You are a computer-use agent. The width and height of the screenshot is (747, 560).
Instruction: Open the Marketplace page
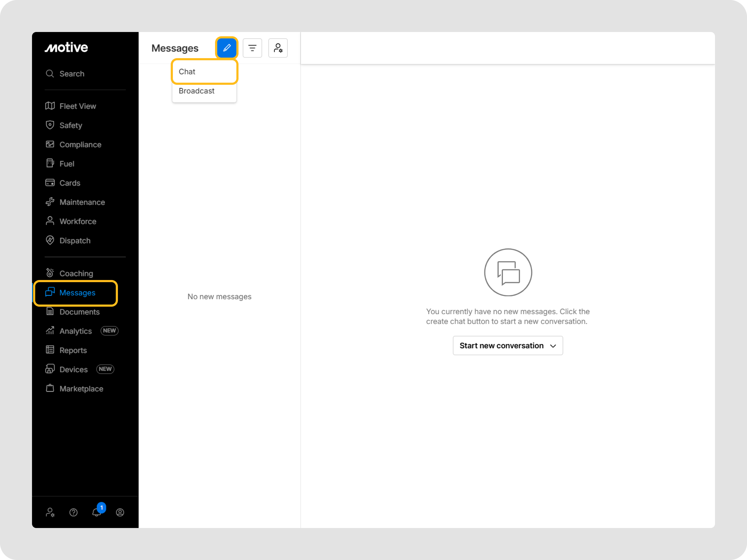click(81, 389)
